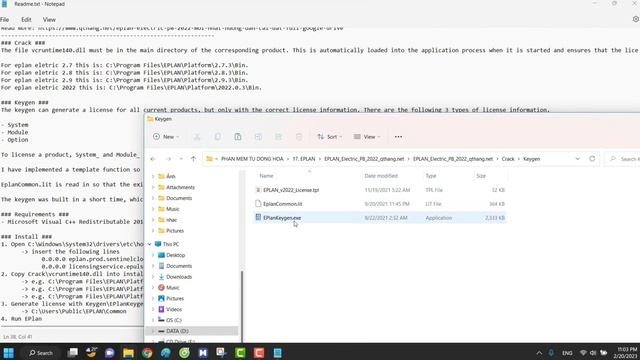The height and width of the screenshot is (360, 640).
Task: Click the Copy icon in Explorer toolbar
Action: tap(218, 137)
